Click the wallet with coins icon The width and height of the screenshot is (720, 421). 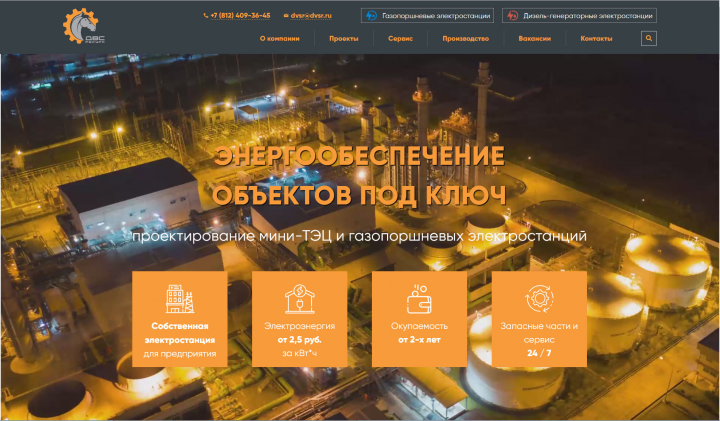(419, 298)
